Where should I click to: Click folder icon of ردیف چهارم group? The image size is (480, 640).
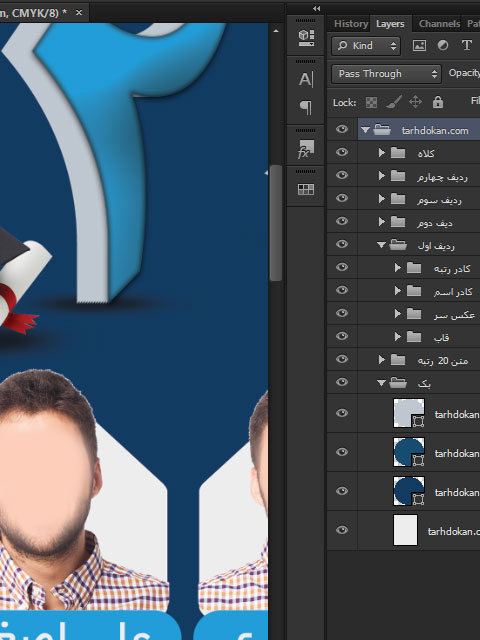(398, 176)
